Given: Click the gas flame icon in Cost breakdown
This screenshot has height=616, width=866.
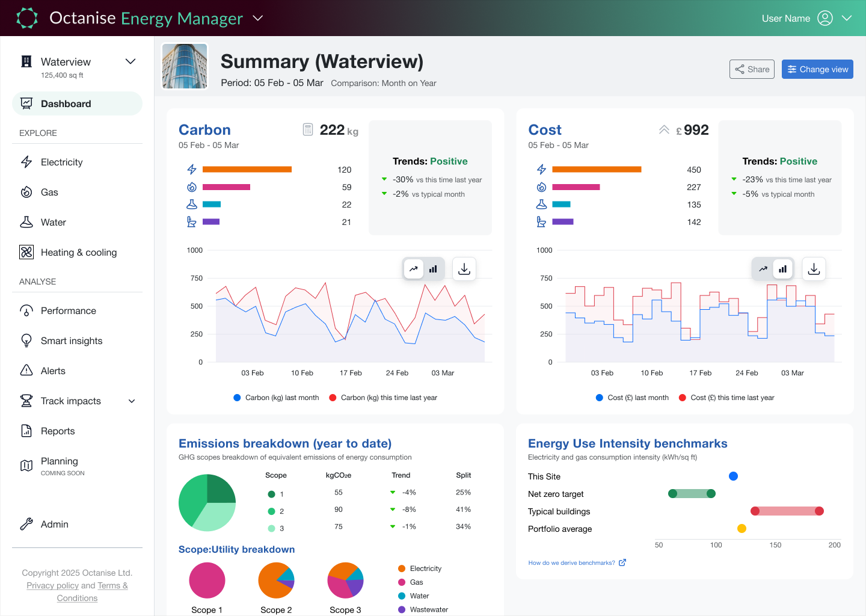Looking at the screenshot, I should tap(541, 187).
